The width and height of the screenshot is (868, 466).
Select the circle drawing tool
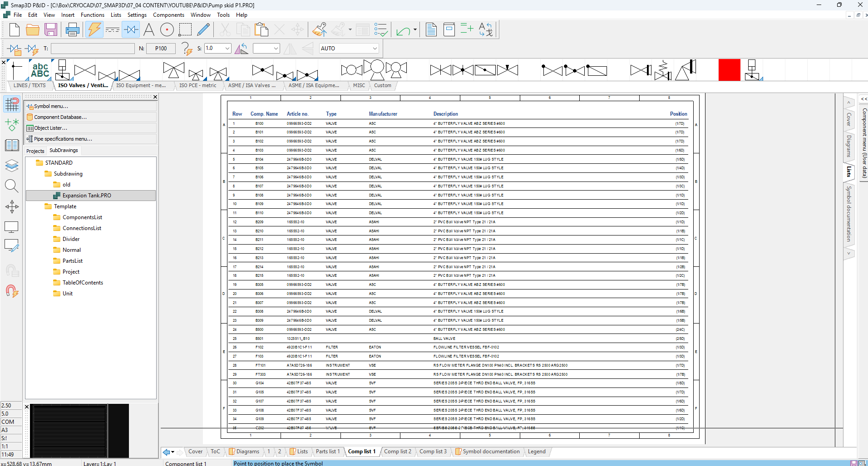(167, 30)
